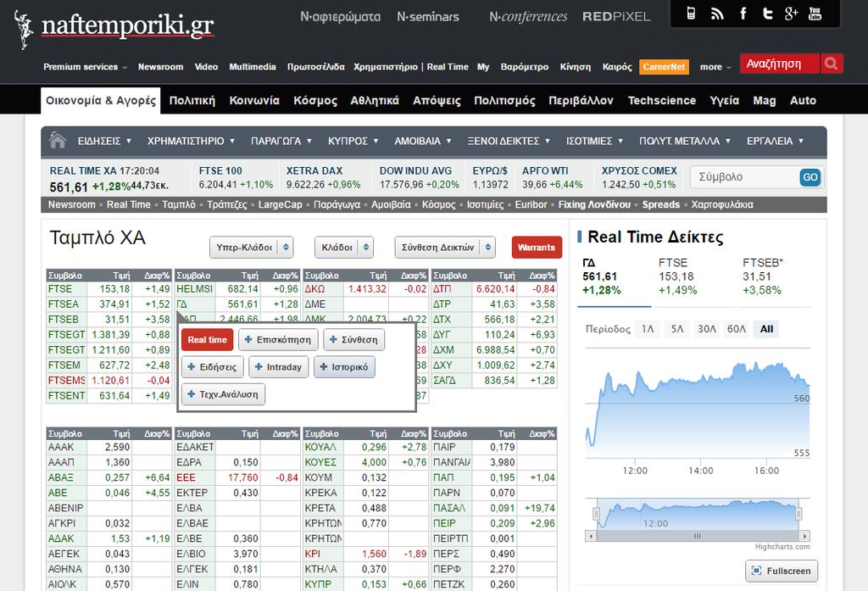Screen dimensions: 868x591
Task: Select the 5Λ chart period
Action: (677, 329)
